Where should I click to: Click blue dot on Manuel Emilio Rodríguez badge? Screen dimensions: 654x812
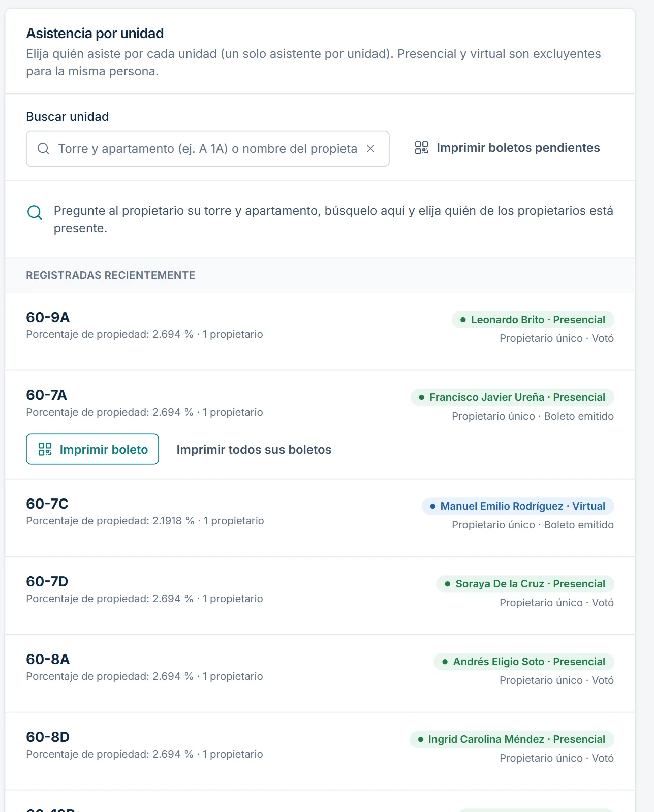click(x=432, y=506)
